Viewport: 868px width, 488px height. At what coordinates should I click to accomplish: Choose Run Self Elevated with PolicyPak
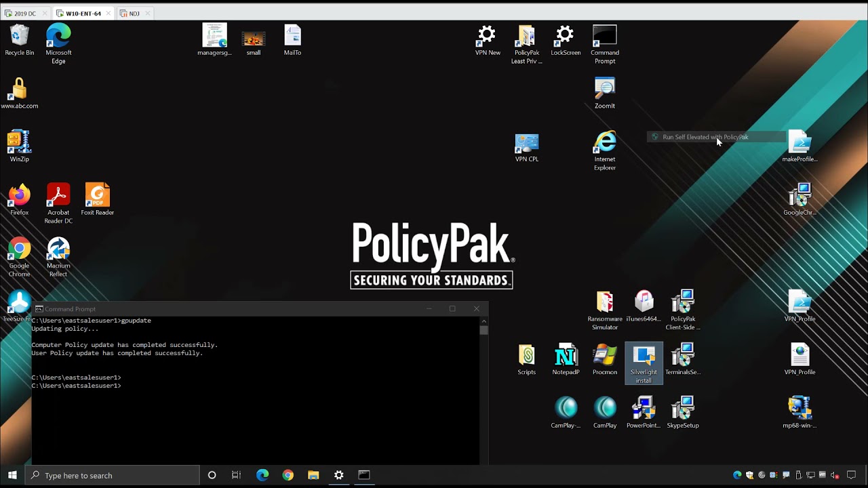(716, 137)
